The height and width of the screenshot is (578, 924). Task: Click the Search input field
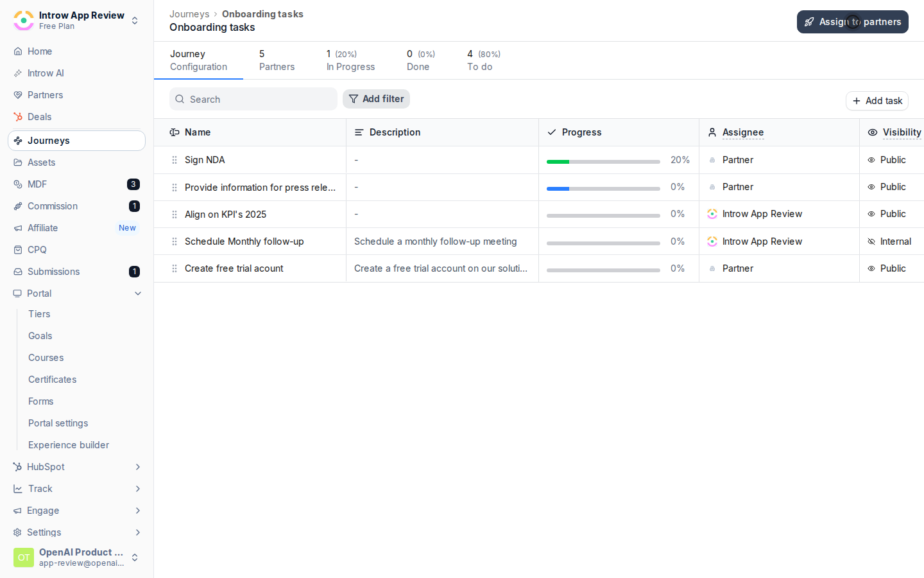[253, 99]
